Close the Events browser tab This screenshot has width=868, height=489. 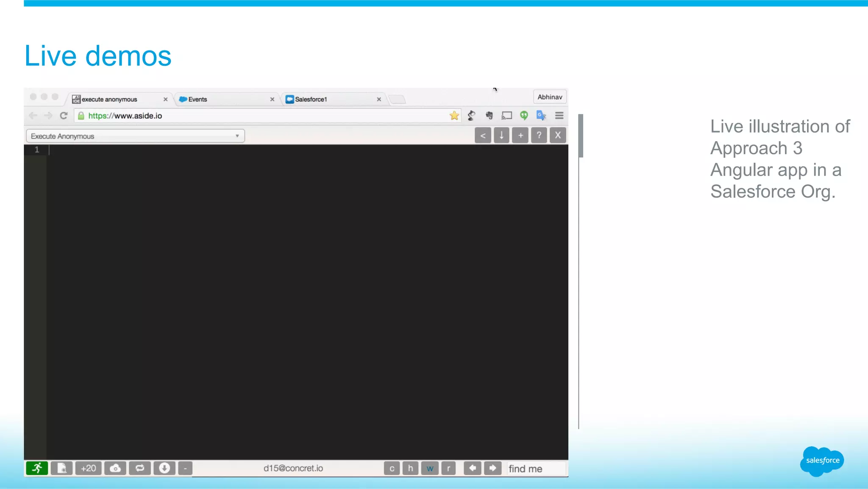(272, 99)
